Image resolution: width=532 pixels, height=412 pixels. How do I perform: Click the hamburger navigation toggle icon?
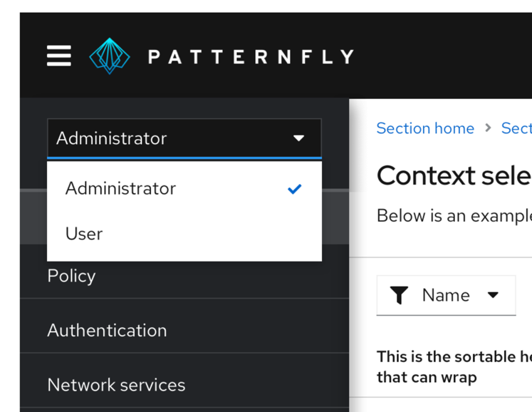click(59, 56)
